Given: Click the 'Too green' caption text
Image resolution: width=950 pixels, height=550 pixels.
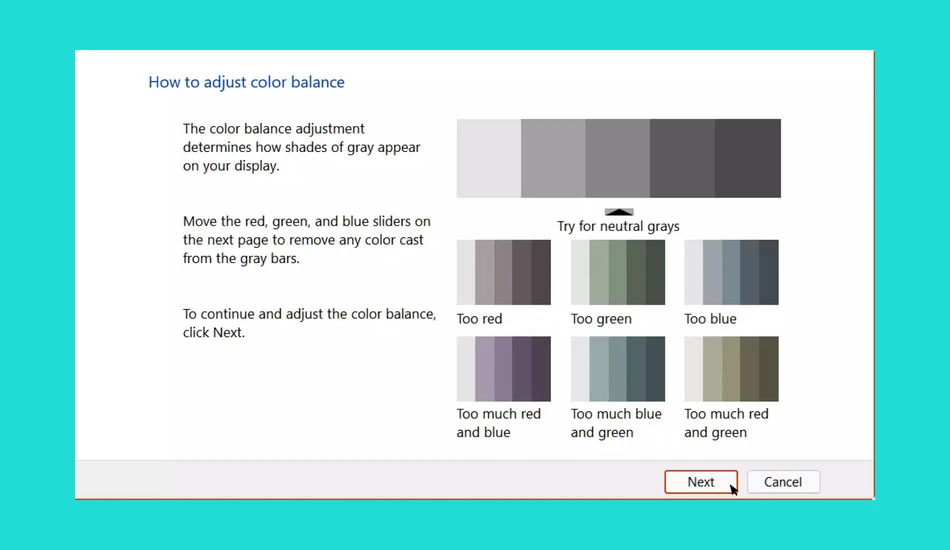Looking at the screenshot, I should [601, 319].
